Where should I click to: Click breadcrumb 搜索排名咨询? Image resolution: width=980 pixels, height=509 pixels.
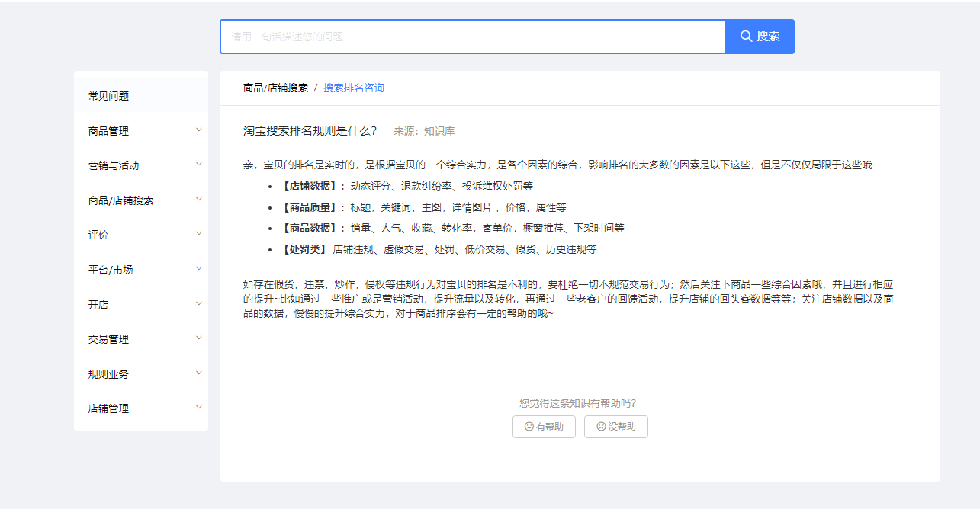(354, 88)
